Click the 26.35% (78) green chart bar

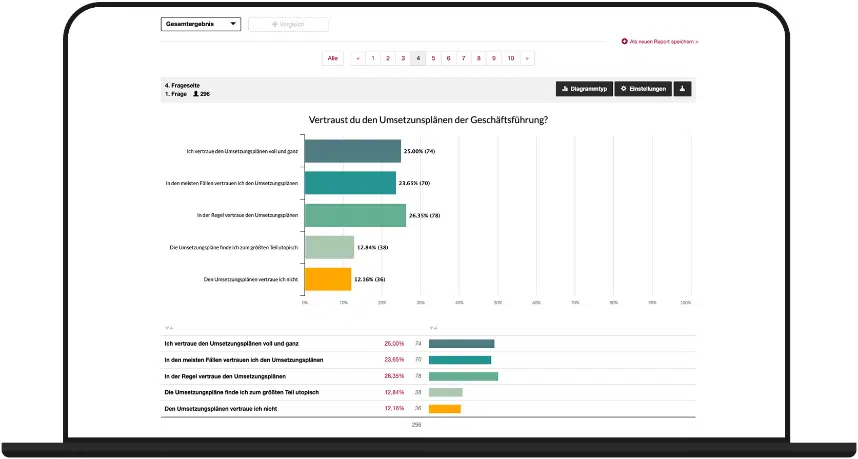click(x=354, y=215)
